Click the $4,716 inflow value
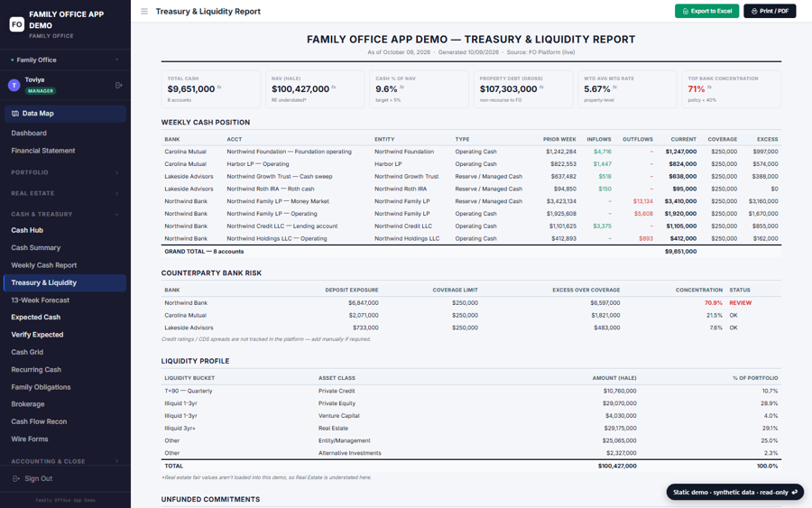Image resolution: width=812 pixels, height=508 pixels. 603,152
